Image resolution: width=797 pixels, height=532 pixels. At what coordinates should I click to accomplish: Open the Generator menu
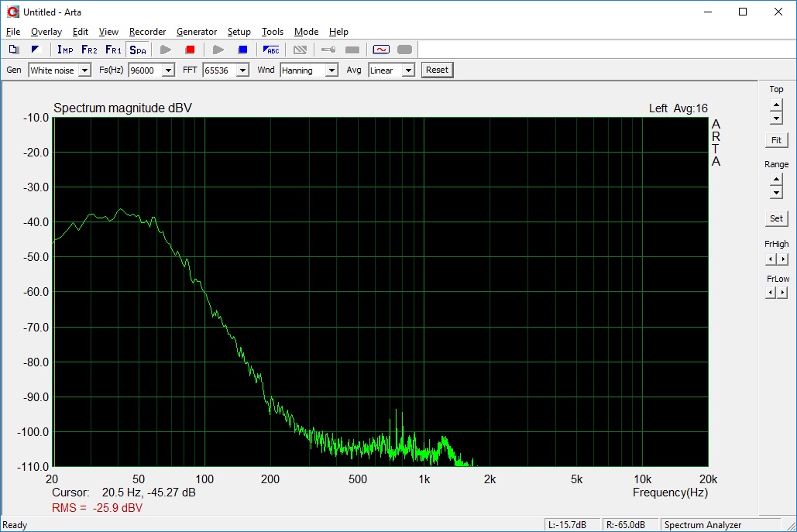(x=196, y=32)
